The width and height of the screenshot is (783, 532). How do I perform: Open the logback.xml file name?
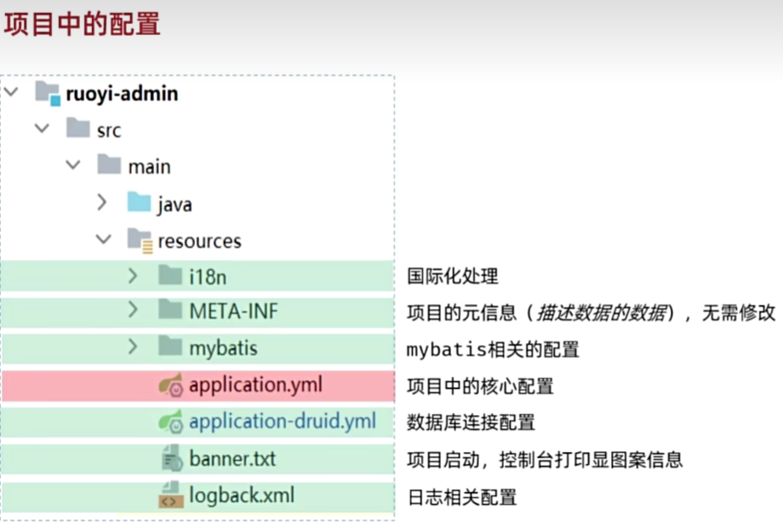click(x=242, y=495)
